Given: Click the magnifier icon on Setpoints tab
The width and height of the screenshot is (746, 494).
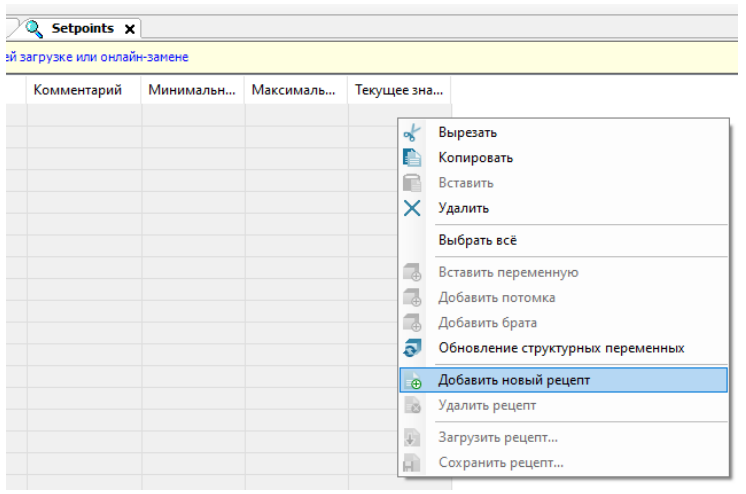Looking at the screenshot, I should [35, 28].
